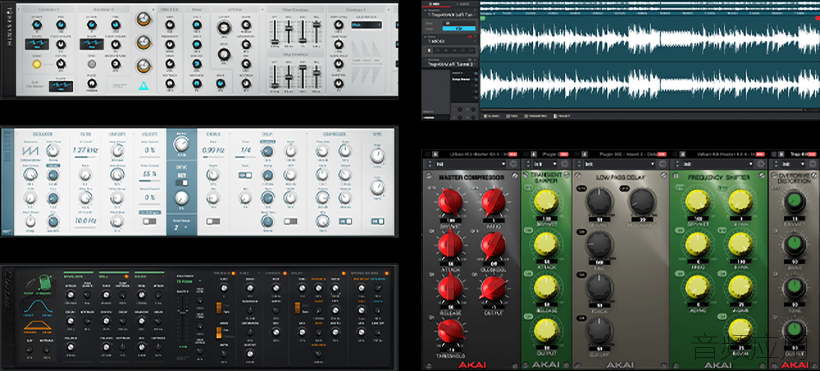Click the orange curve shape icon in the dark synth
The image size is (820, 371).
[x=37, y=326]
